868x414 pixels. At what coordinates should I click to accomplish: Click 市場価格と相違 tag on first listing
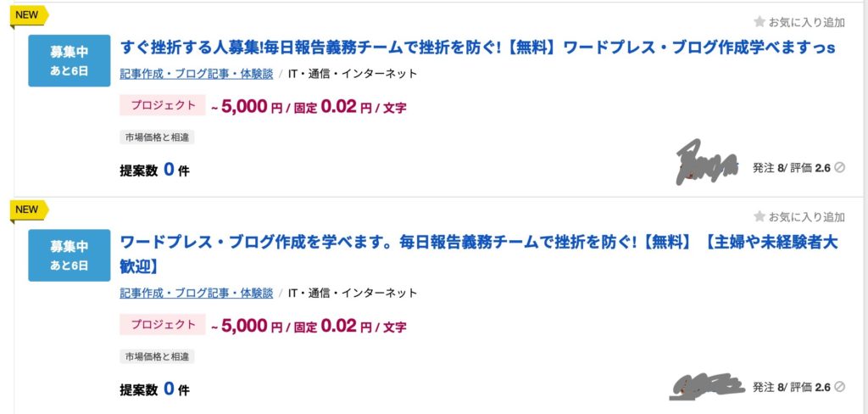pyautogui.click(x=157, y=137)
